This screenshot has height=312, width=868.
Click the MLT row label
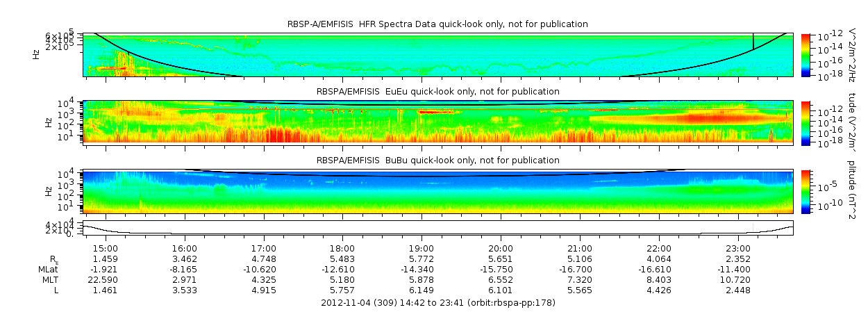[49, 279]
